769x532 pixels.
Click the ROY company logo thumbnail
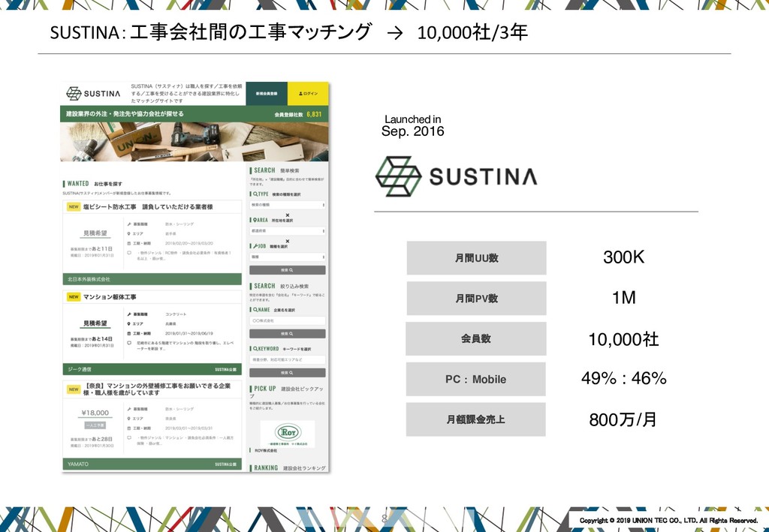[x=288, y=434]
